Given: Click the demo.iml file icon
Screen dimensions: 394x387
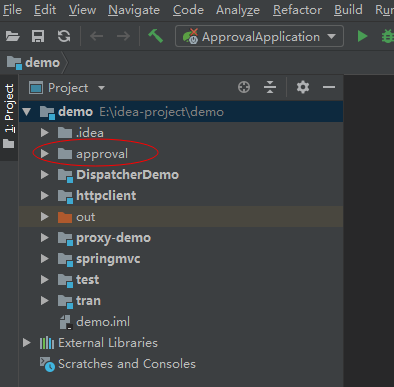Looking at the screenshot, I should pos(66,322).
